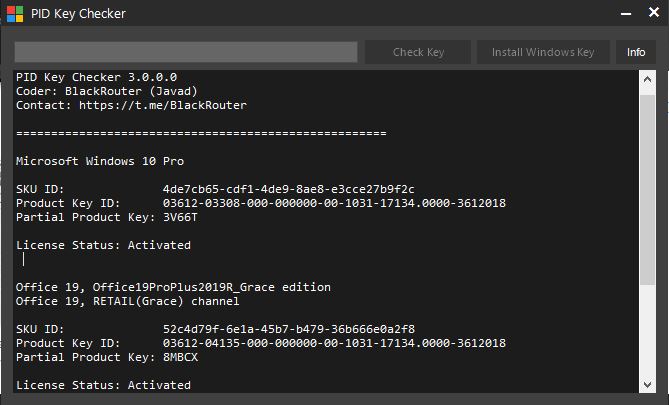Image resolution: width=669 pixels, height=405 pixels.
Task: Click the PID Key Checker app logo icon
Action: [x=15, y=14]
